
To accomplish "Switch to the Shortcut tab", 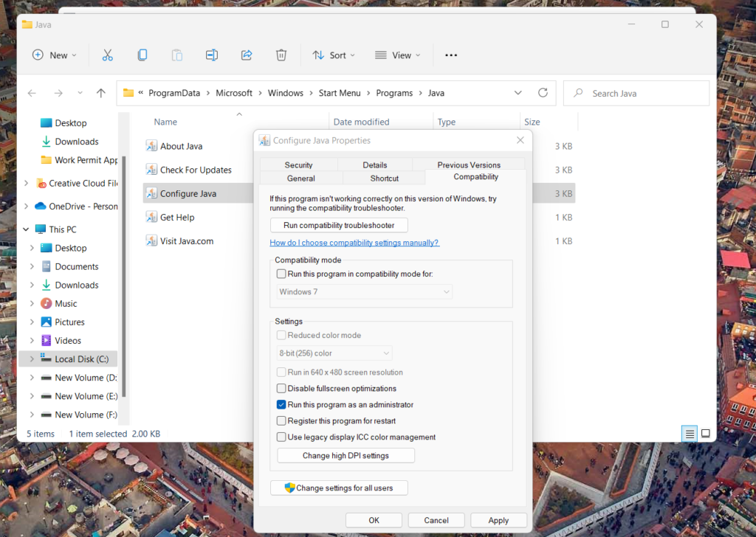I will [384, 179].
